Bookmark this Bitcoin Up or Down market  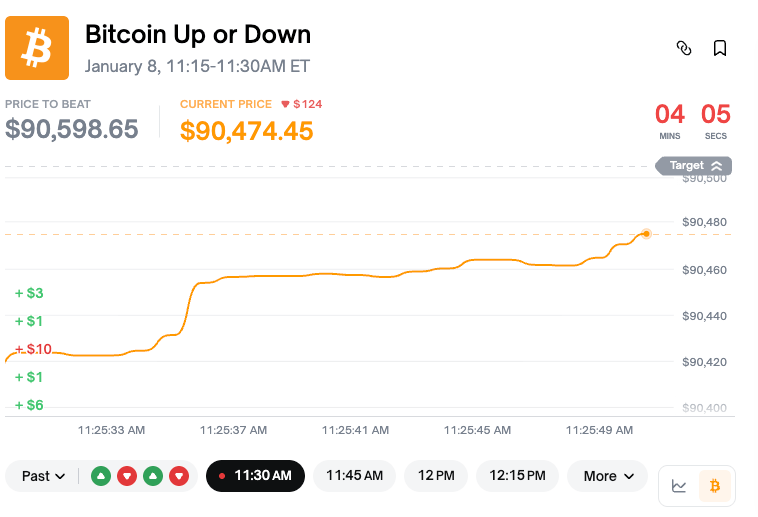point(719,48)
